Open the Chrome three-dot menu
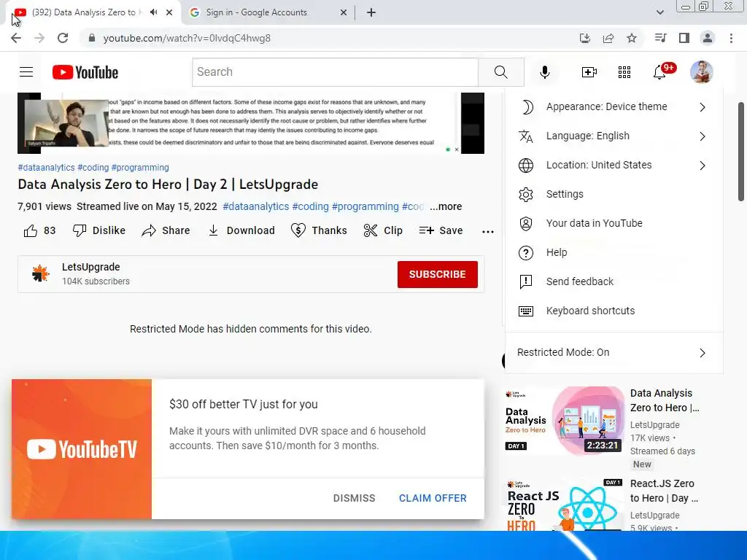The width and height of the screenshot is (747, 560). coord(731,38)
